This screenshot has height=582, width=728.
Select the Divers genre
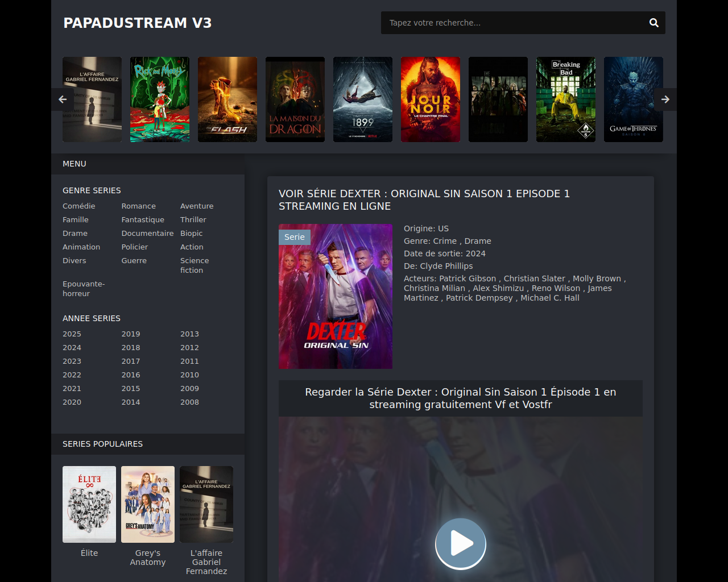point(75,260)
